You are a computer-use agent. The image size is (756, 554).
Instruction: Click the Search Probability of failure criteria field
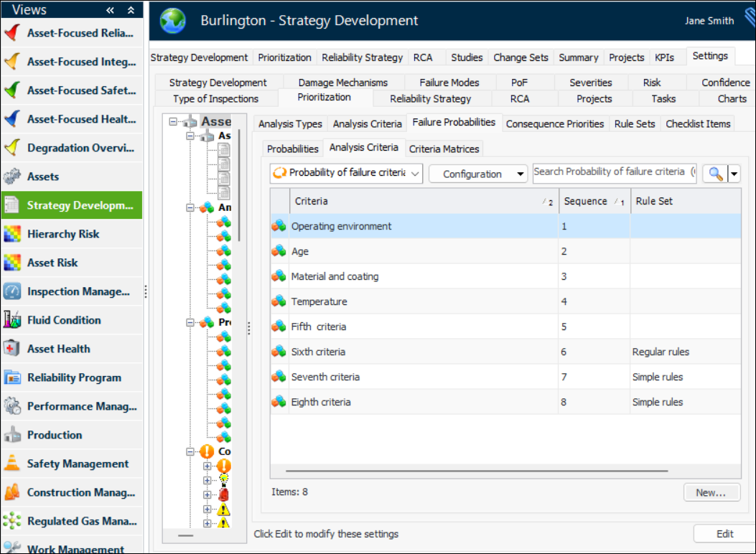pyautogui.click(x=614, y=172)
